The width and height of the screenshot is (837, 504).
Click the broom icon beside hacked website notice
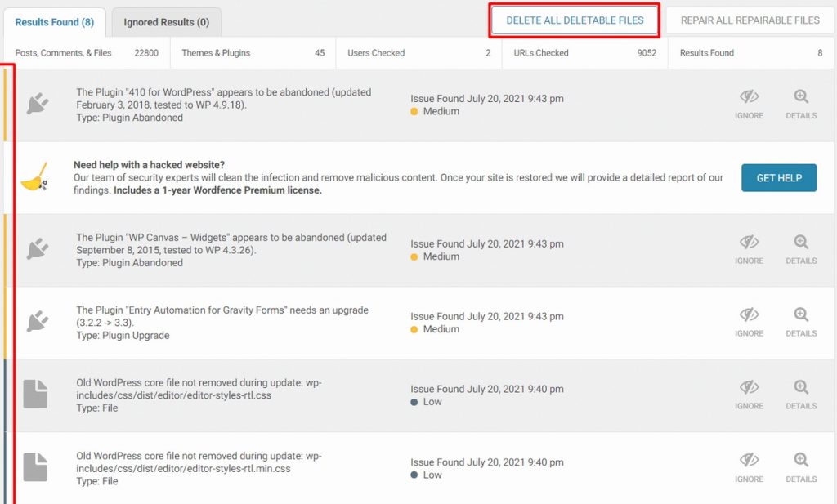pos(34,176)
